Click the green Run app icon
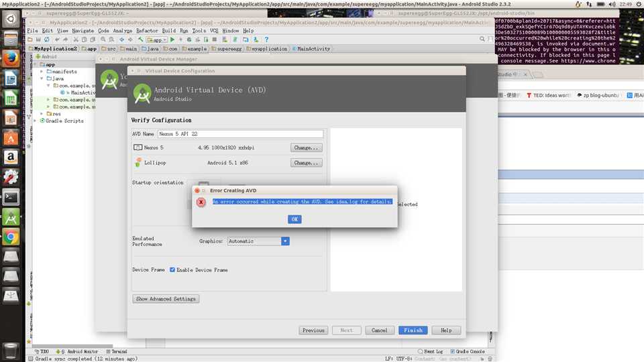This screenshot has height=362, width=644. click(x=172, y=40)
